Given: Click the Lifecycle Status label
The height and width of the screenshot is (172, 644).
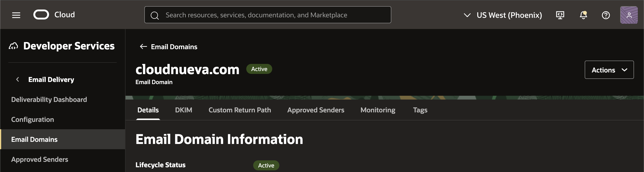Looking at the screenshot, I should (160, 165).
